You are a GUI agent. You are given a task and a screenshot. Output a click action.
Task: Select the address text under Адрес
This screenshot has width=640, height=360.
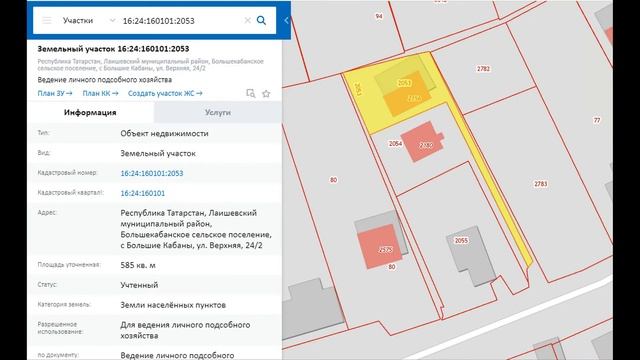196,229
